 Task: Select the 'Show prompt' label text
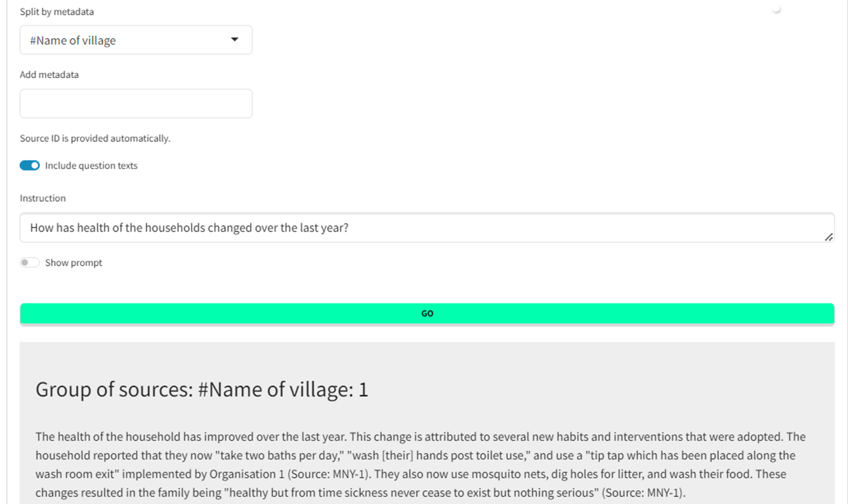[x=74, y=262]
